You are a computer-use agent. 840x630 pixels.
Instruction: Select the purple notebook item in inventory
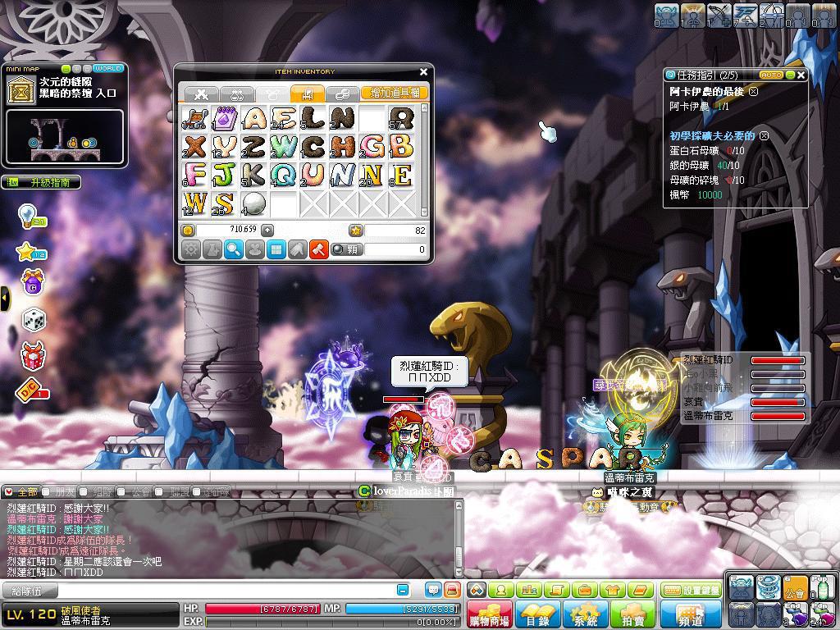point(225,118)
